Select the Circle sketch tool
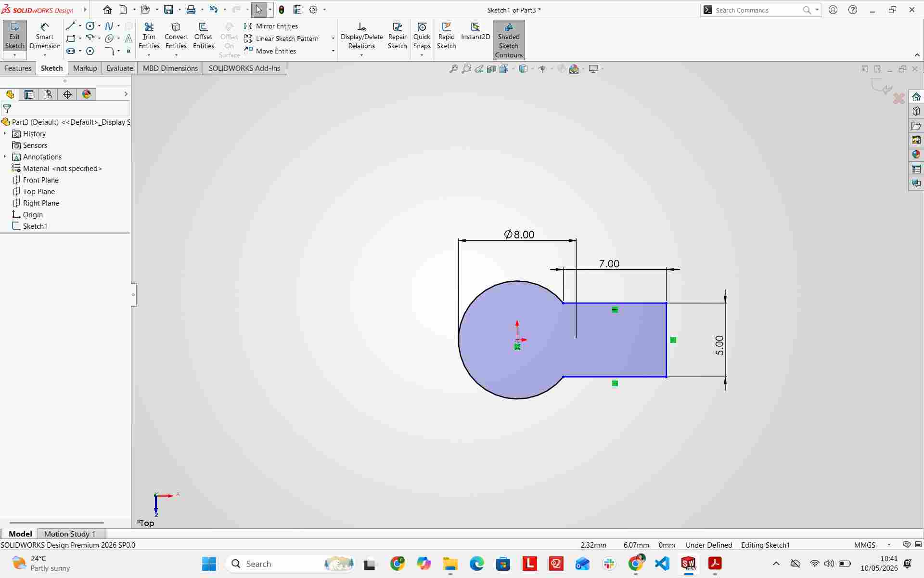 pyautogui.click(x=90, y=26)
